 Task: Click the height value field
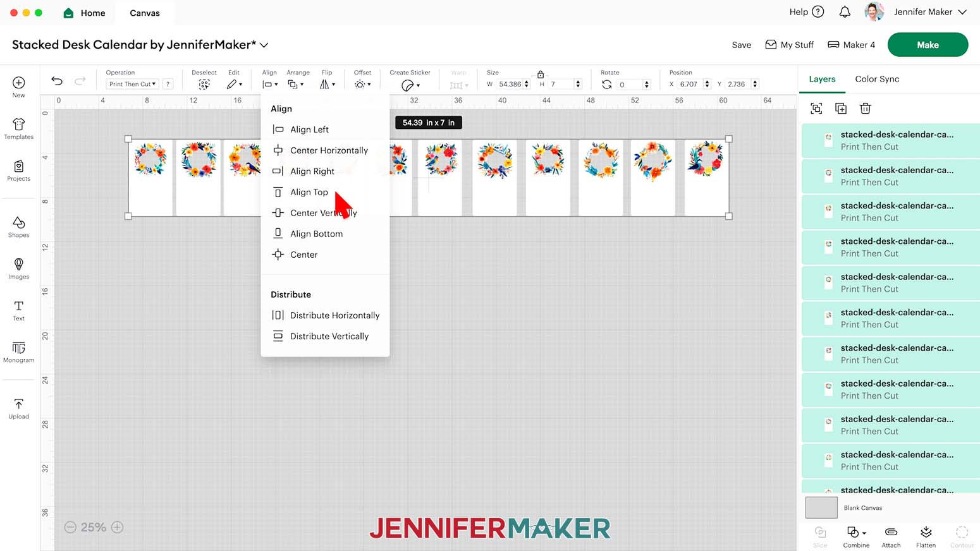point(560,84)
